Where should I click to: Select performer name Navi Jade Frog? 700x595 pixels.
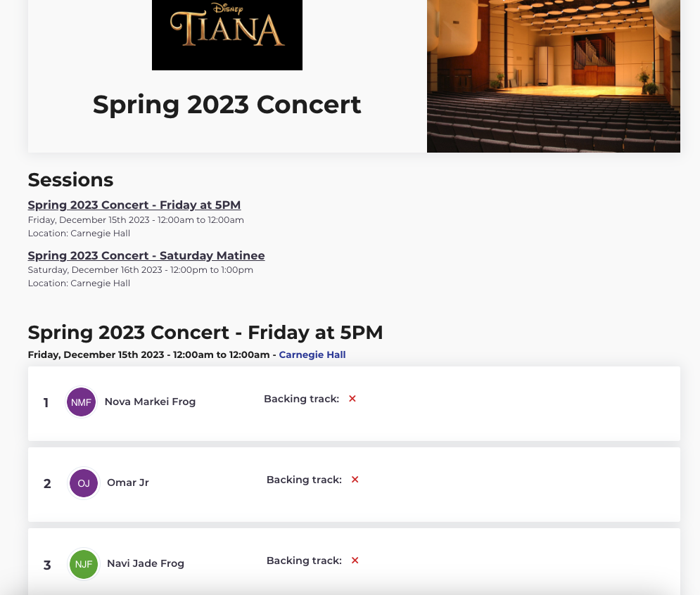pos(146,564)
